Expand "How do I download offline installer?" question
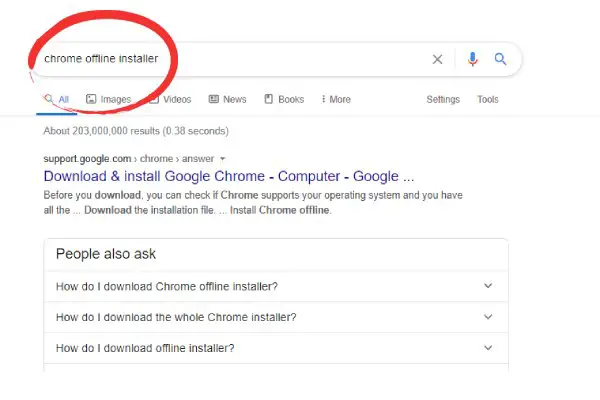The width and height of the screenshot is (600, 400). [x=276, y=348]
